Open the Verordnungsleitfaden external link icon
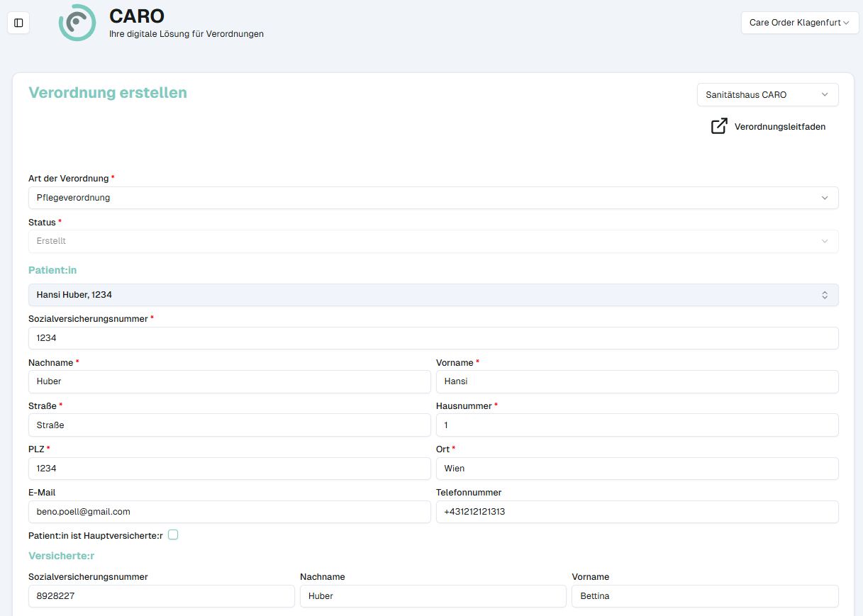This screenshot has height=616, width=863. point(718,125)
